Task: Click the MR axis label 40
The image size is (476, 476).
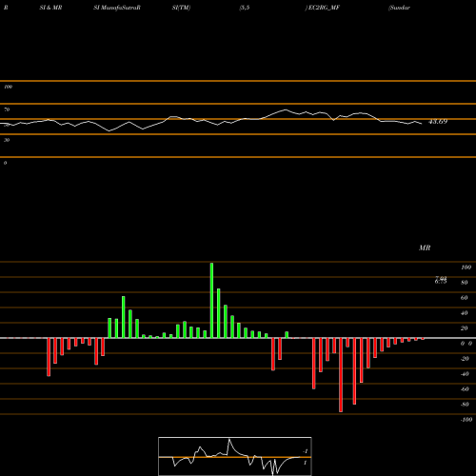Action: (465, 313)
